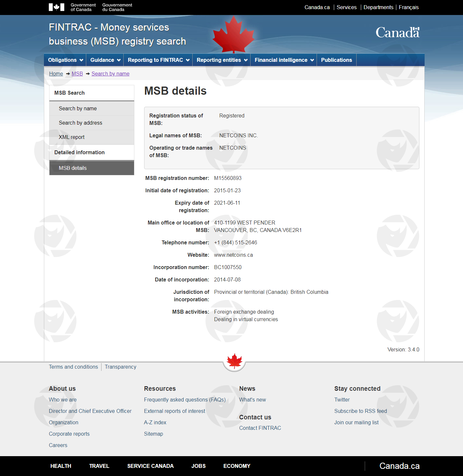The width and height of the screenshot is (463, 476).
Task: Click the Canada.ca logo in bottom bar
Action: [399, 466]
